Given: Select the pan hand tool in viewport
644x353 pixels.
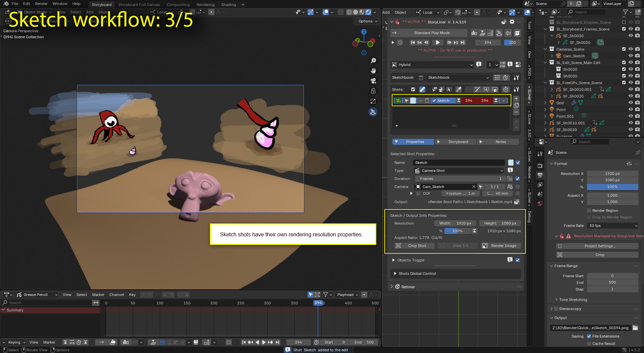Looking at the screenshot, I should pos(373,71).
